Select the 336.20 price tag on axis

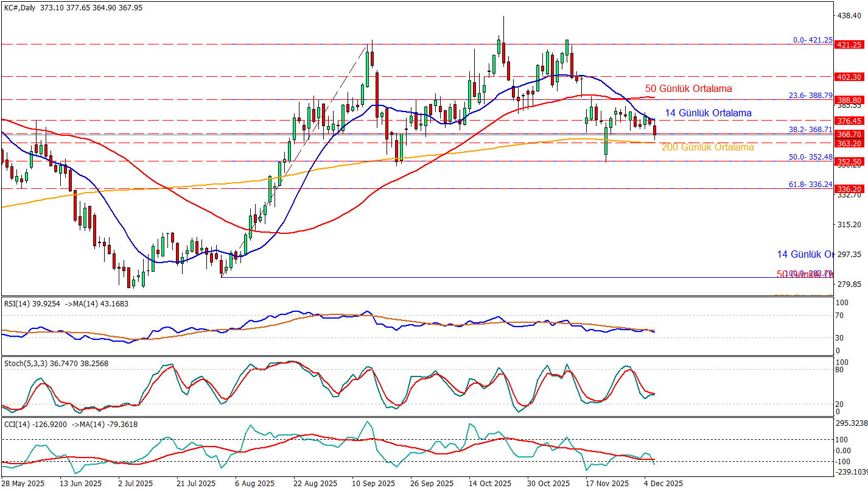[849, 189]
